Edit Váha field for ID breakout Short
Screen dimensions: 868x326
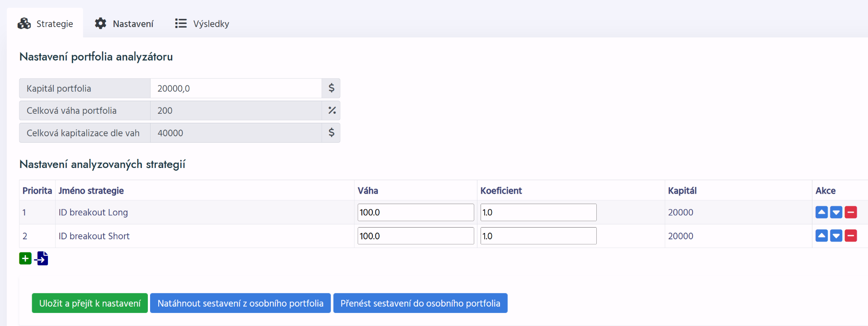click(415, 236)
